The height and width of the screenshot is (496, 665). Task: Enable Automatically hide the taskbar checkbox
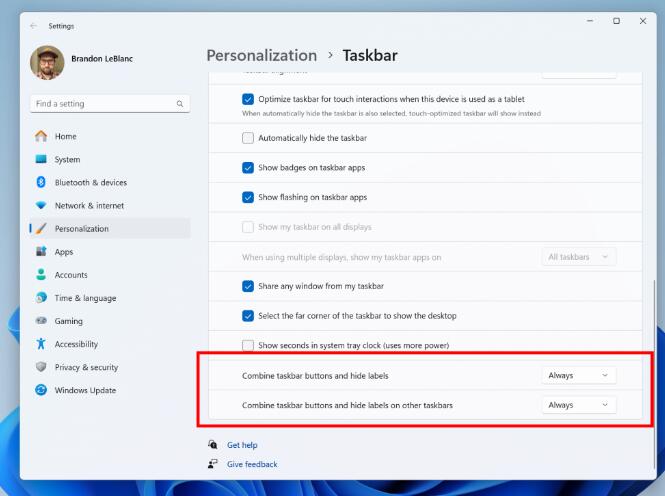tap(248, 137)
